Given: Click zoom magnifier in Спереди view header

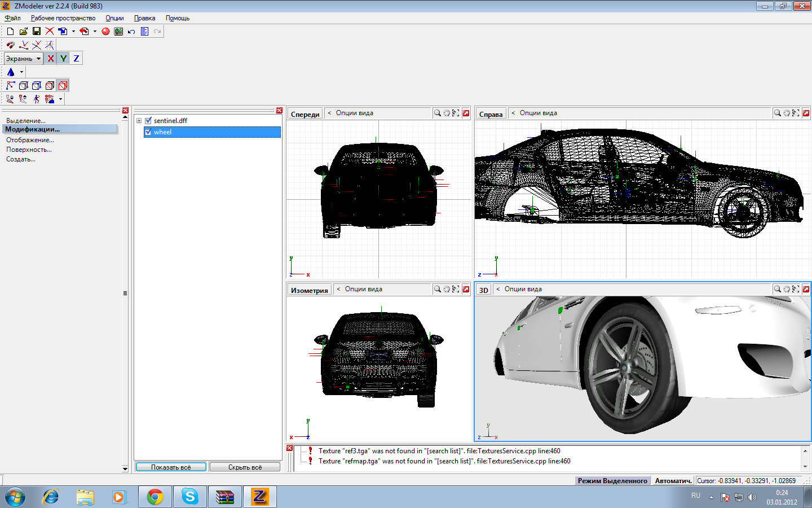Looking at the screenshot, I should pos(437,113).
